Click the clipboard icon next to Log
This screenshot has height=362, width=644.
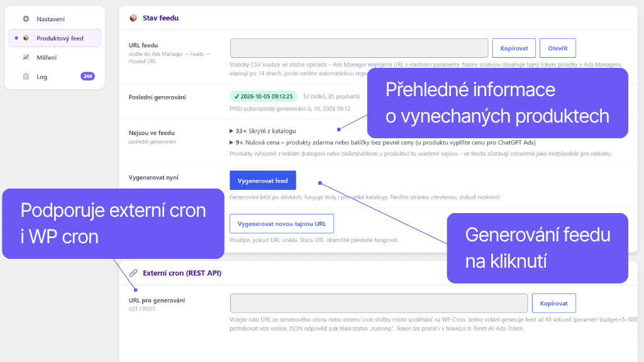coord(26,76)
